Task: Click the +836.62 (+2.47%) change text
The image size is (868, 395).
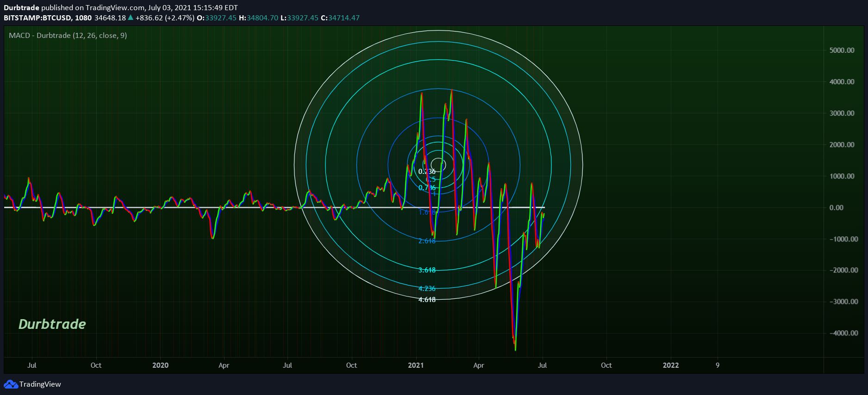Action: pos(165,18)
